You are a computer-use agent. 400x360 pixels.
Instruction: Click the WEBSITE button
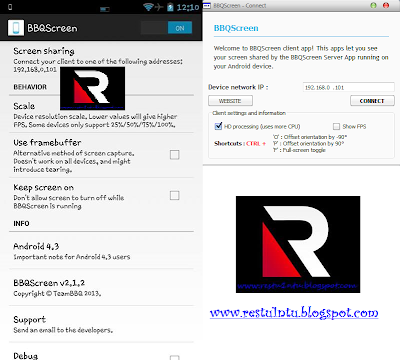pos(230,101)
